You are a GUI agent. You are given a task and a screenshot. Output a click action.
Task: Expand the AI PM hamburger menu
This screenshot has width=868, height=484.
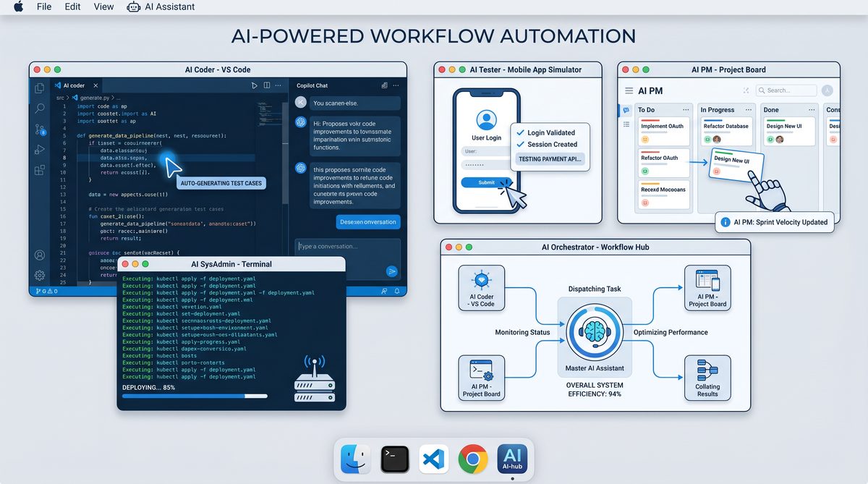(629, 91)
